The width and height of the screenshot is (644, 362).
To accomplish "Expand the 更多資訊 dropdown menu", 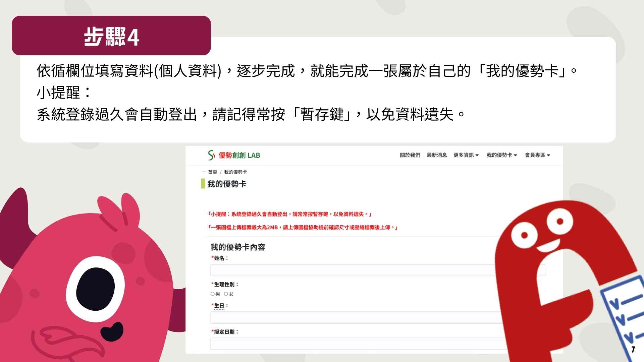I will 466,155.
